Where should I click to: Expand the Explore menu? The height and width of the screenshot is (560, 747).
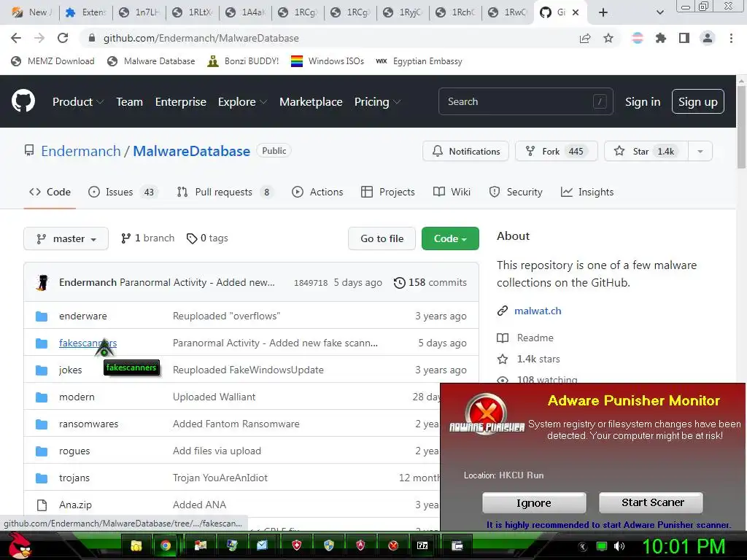242,101
